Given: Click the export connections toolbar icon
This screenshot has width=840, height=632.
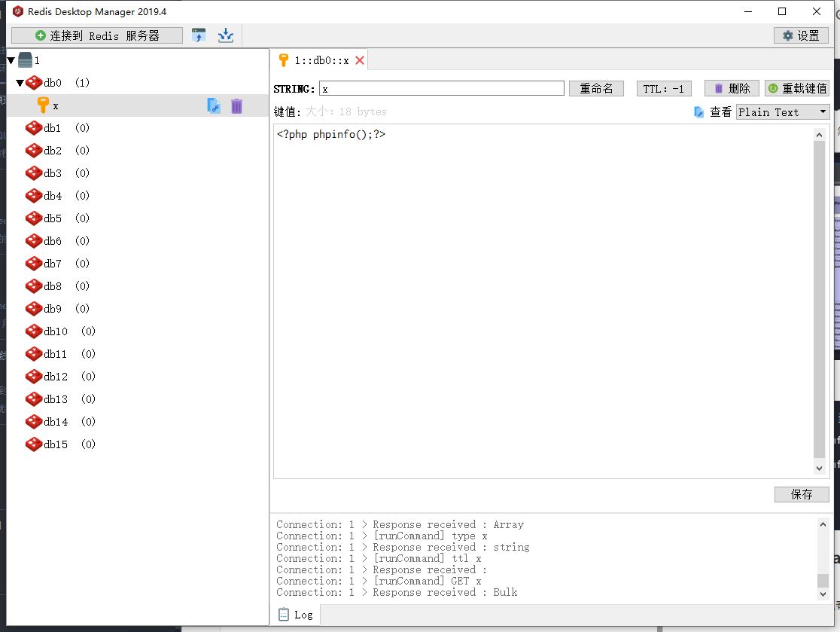Looking at the screenshot, I should click(199, 36).
